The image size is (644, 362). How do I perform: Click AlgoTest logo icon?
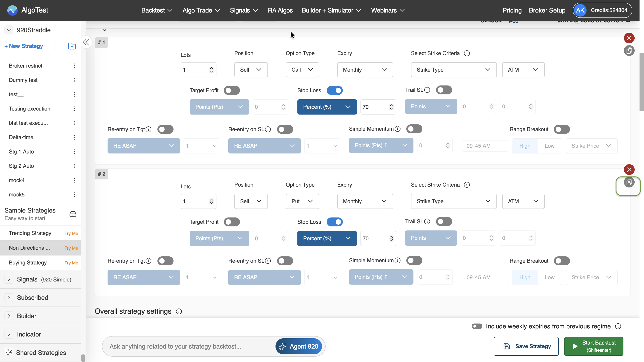tap(12, 10)
